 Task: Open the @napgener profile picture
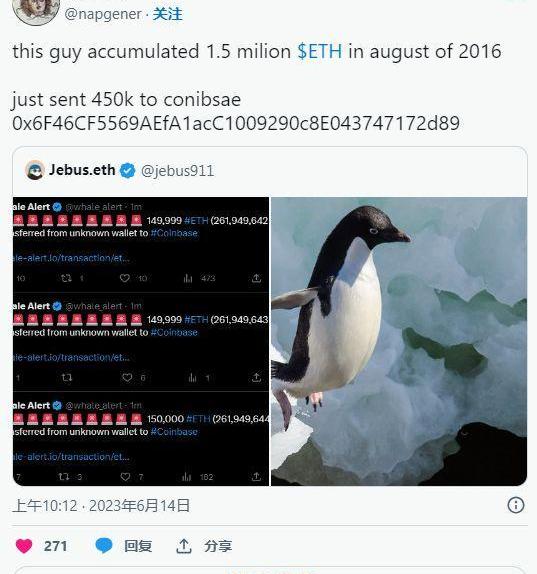coord(36,10)
